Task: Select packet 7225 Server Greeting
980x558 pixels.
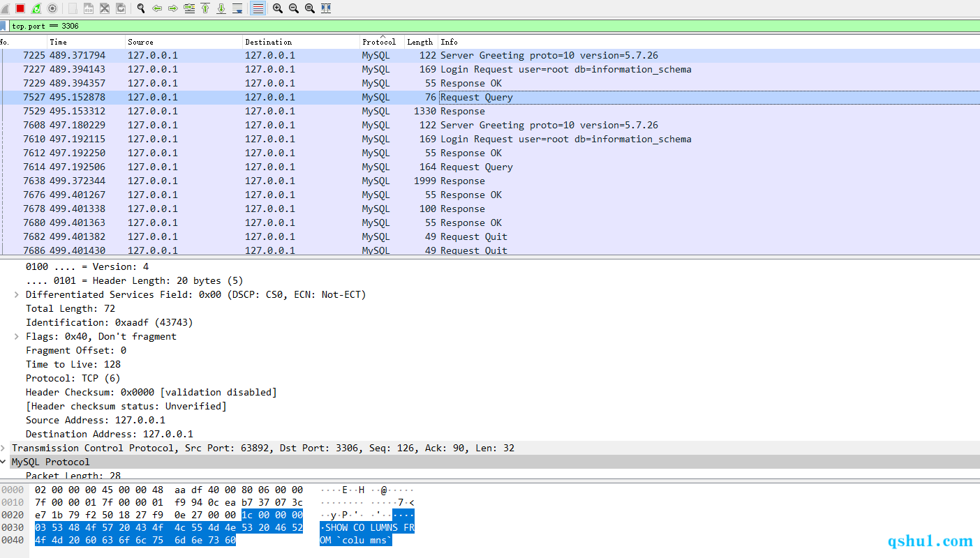Action: [x=490, y=55]
